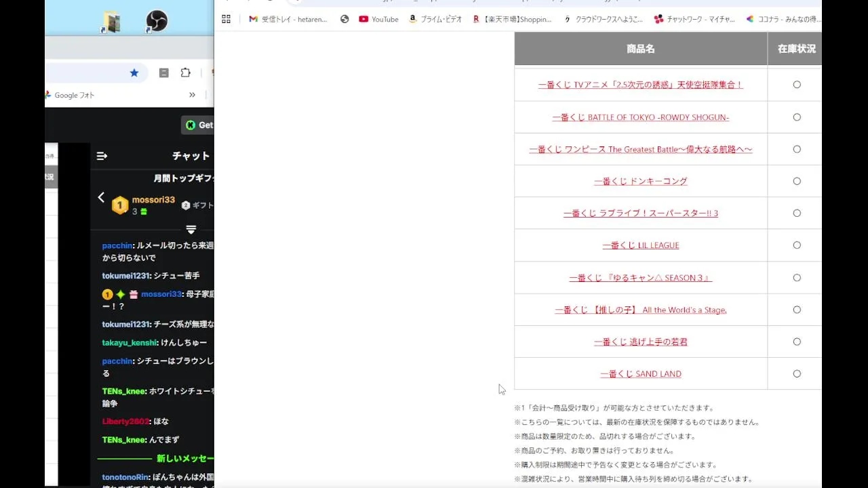Open 一番くじ ドンキーコング link
868x488 pixels.
click(641, 181)
